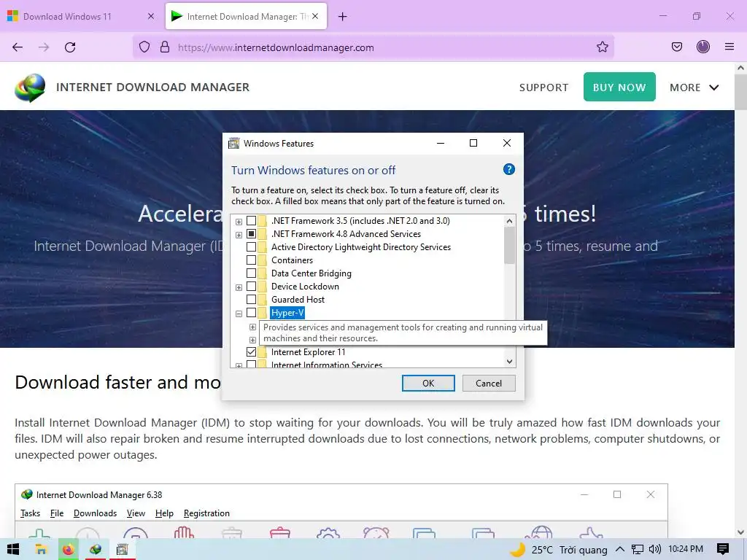This screenshot has width=747, height=560.
Task: Tick the Containers checkbox
Action: click(251, 260)
